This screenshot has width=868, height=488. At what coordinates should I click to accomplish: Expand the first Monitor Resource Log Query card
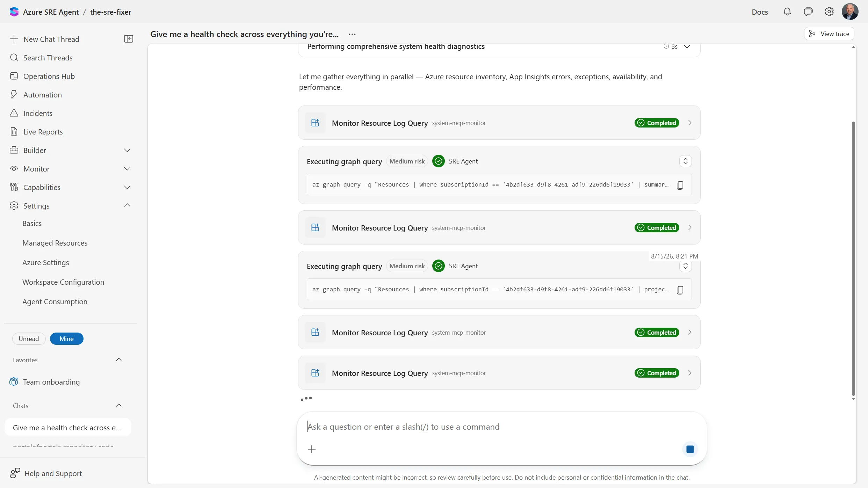[690, 123]
